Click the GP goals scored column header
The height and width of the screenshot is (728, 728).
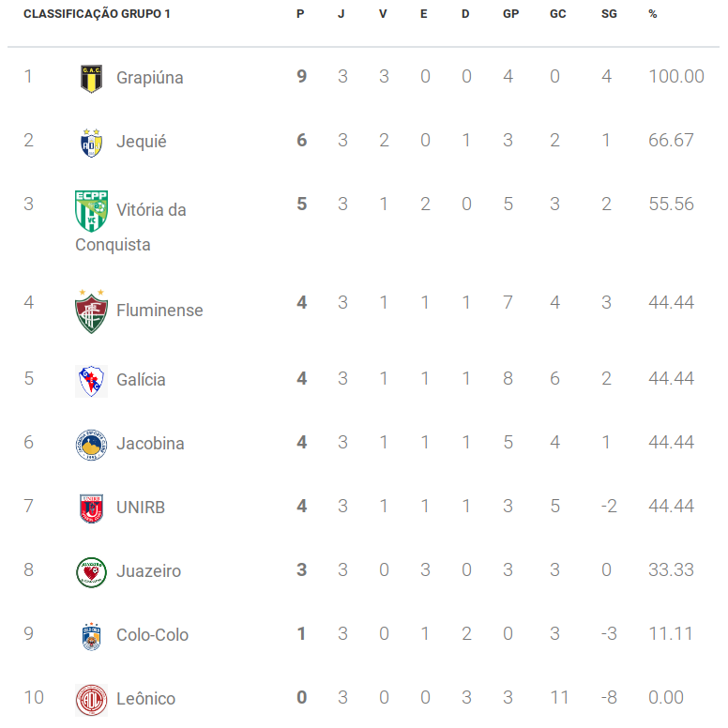(510, 14)
